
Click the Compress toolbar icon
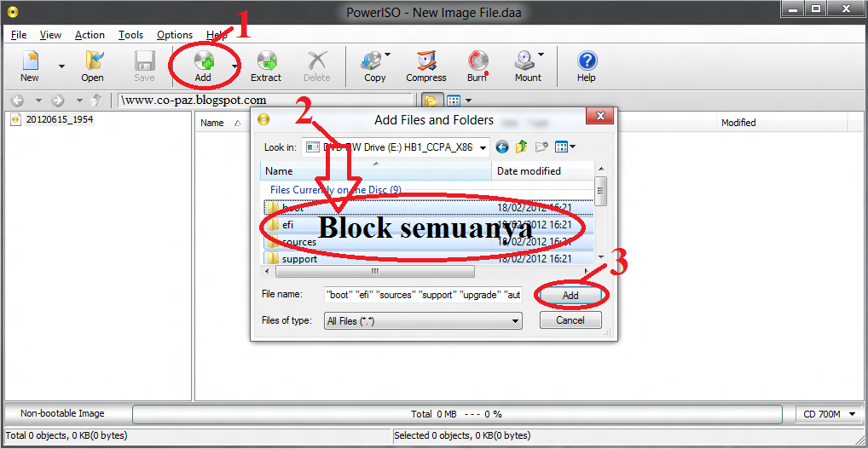(x=426, y=66)
